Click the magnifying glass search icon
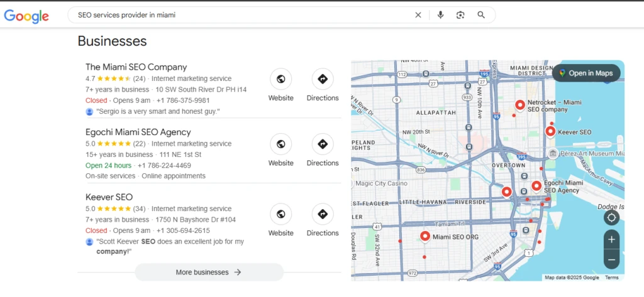Viewport: 644px width, 297px height. 481,15
